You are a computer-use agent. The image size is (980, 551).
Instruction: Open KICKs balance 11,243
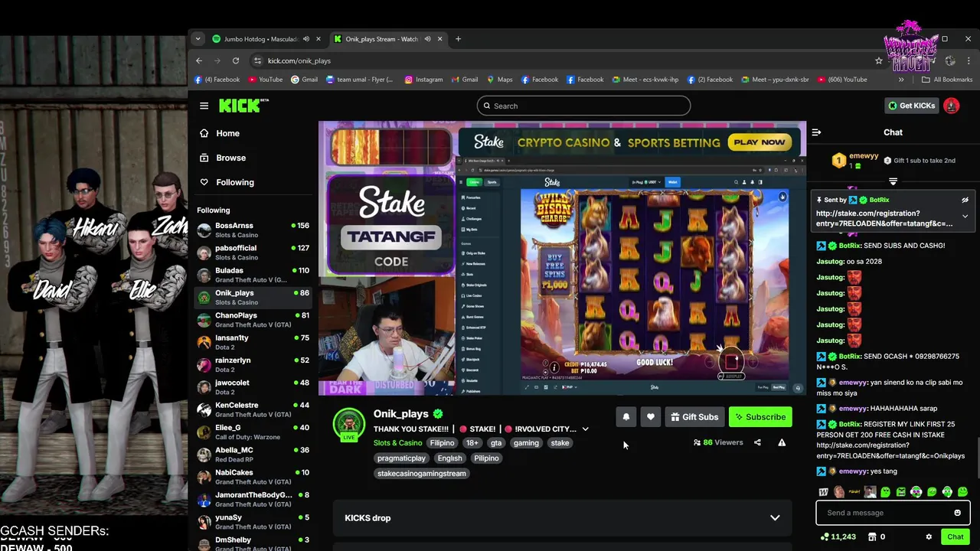point(838,536)
